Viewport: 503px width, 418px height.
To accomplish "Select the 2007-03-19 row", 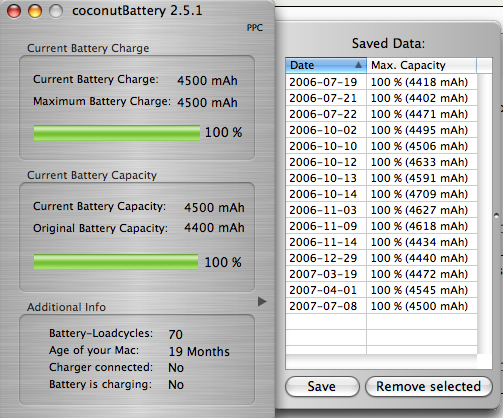I will (x=381, y=274).
